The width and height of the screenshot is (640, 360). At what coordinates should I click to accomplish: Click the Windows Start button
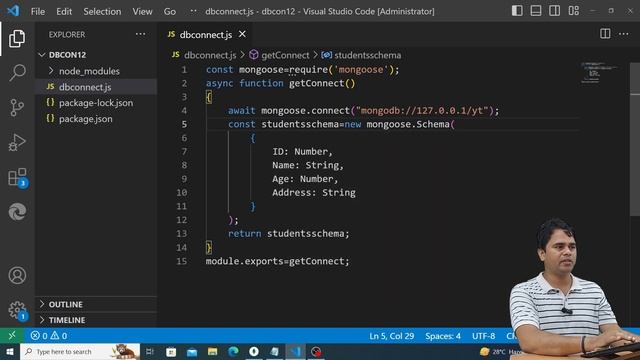pos(9,351)
